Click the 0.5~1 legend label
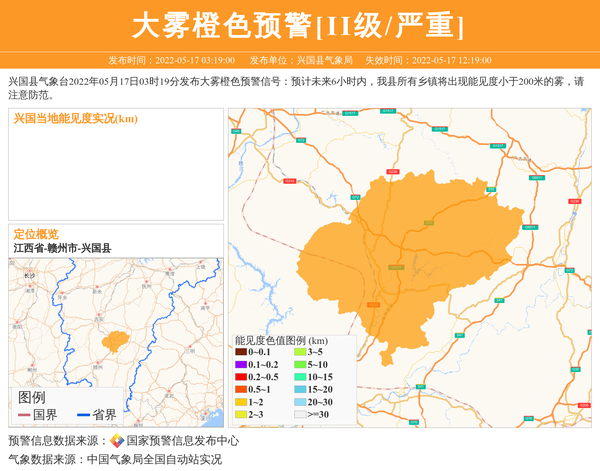The width and height of the screenshot is (600, 471). pos(259,390)
